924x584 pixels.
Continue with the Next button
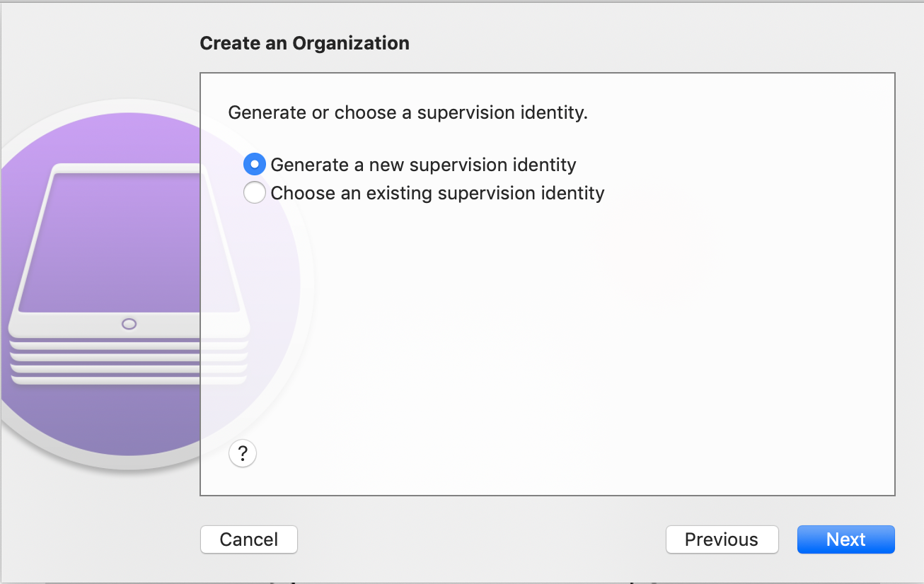[846, 539]
